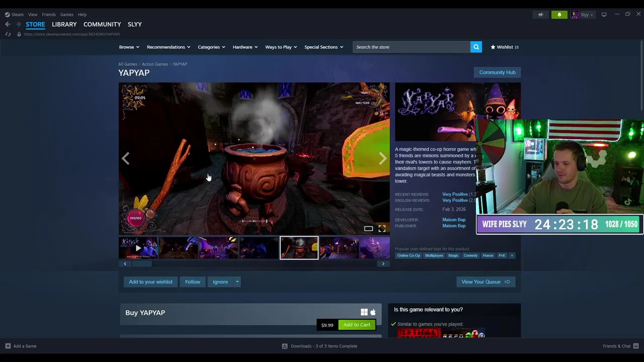Image resolution: width=644 pixels, height=362 pixels.
Task: Click the store URL address bar
Action: [x=72, y=34]
